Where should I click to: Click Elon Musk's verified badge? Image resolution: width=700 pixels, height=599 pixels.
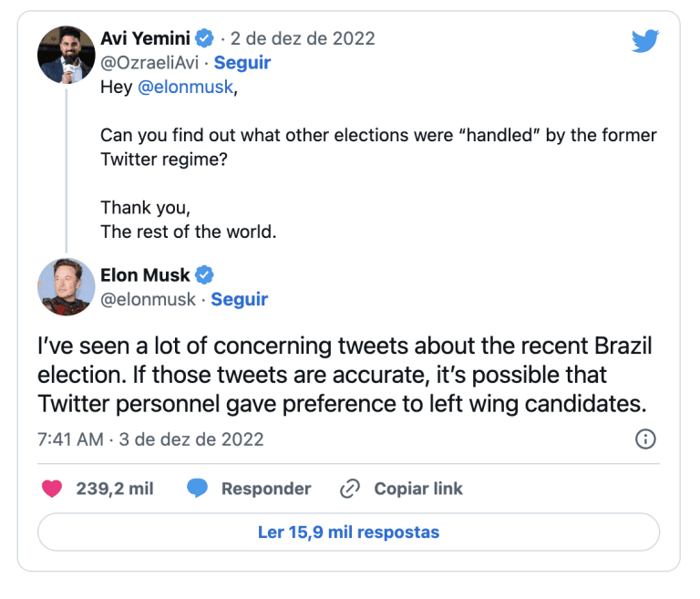(206, 275)
